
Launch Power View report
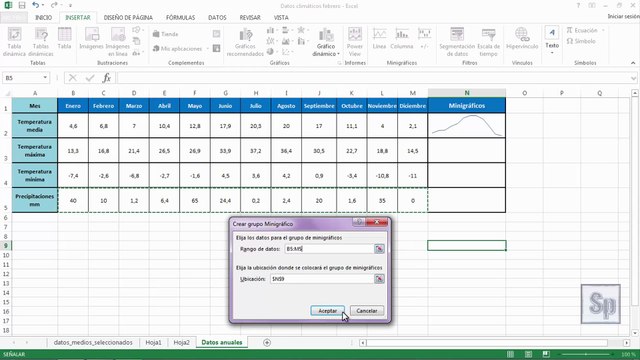click(x=355, y=41)
